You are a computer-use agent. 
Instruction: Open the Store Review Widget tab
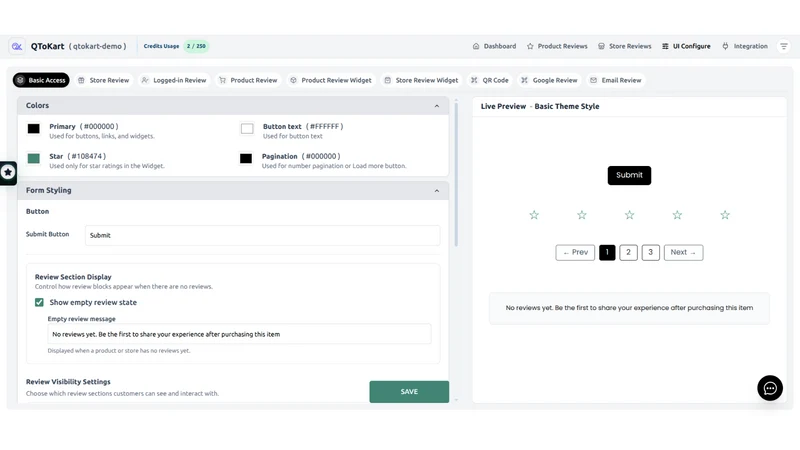(x=421, y=80)
